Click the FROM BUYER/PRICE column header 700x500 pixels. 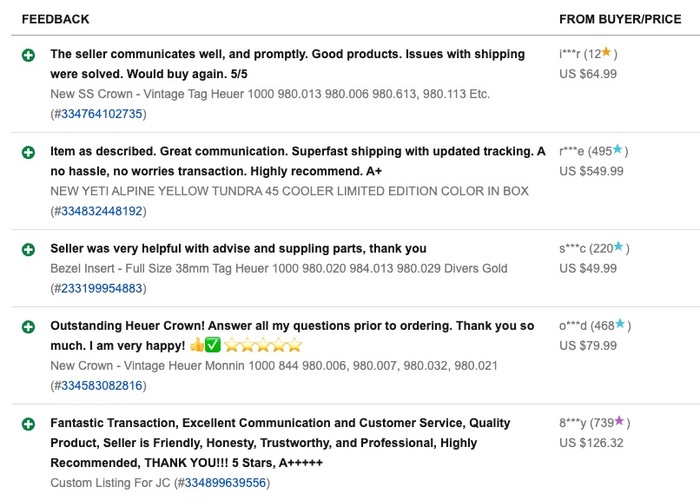tap(620, 19)
